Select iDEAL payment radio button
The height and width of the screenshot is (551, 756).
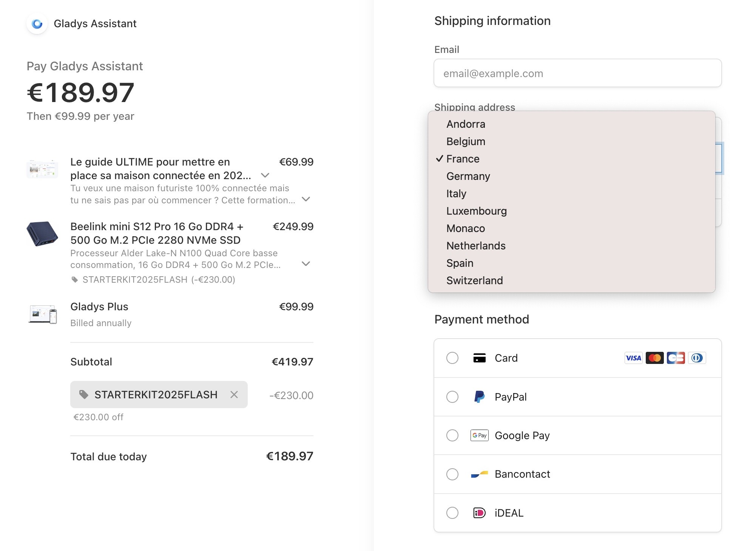point(452,513)
